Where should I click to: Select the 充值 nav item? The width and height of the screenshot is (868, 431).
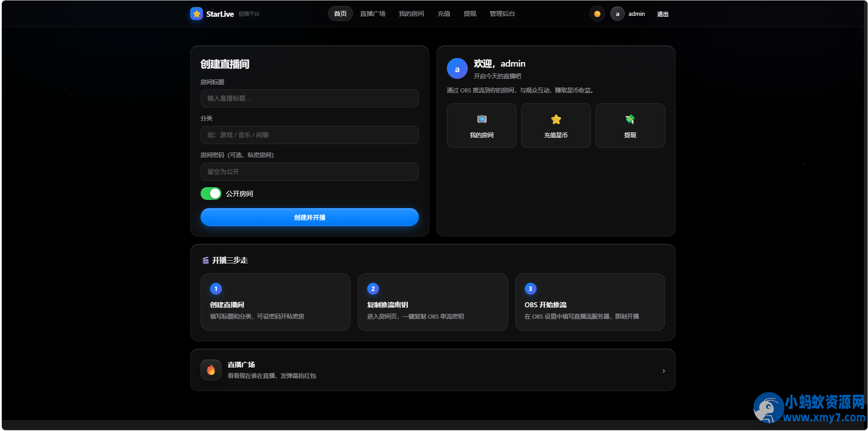pos(444,14)
